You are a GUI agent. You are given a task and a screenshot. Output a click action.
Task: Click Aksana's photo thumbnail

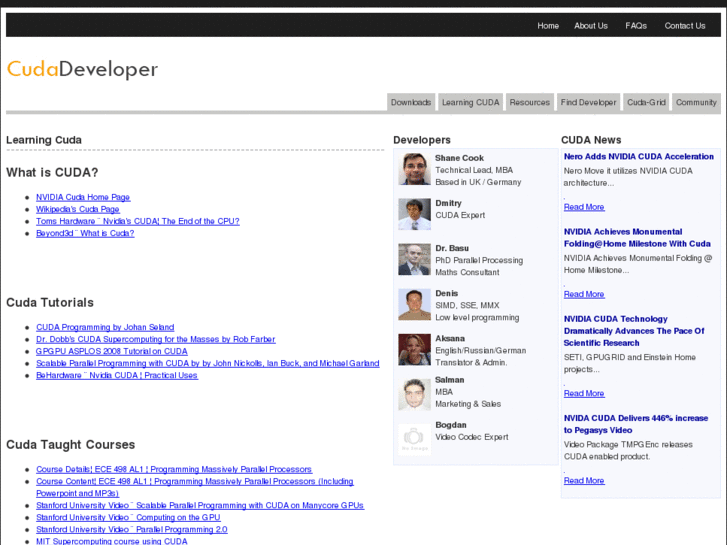click(x=415, y=349)
